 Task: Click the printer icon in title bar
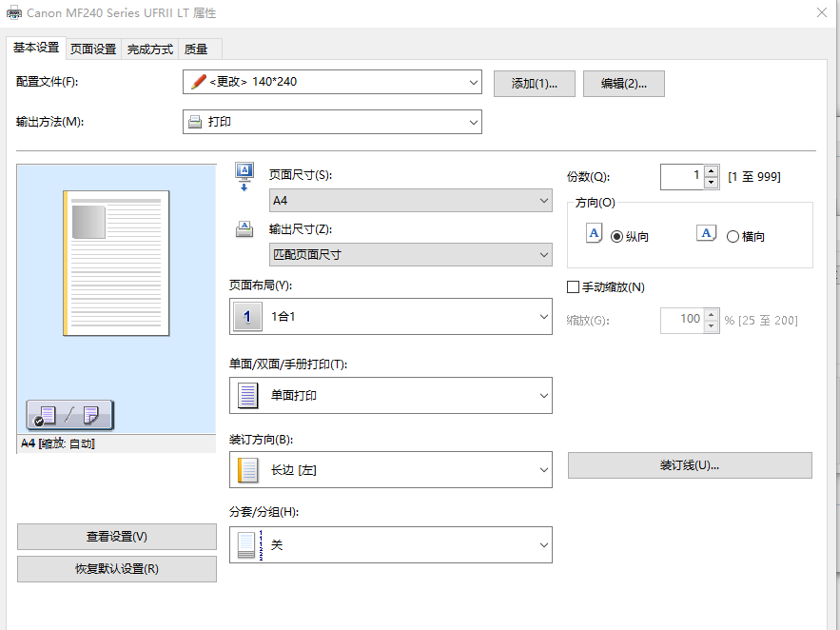[x=14, y=13]
